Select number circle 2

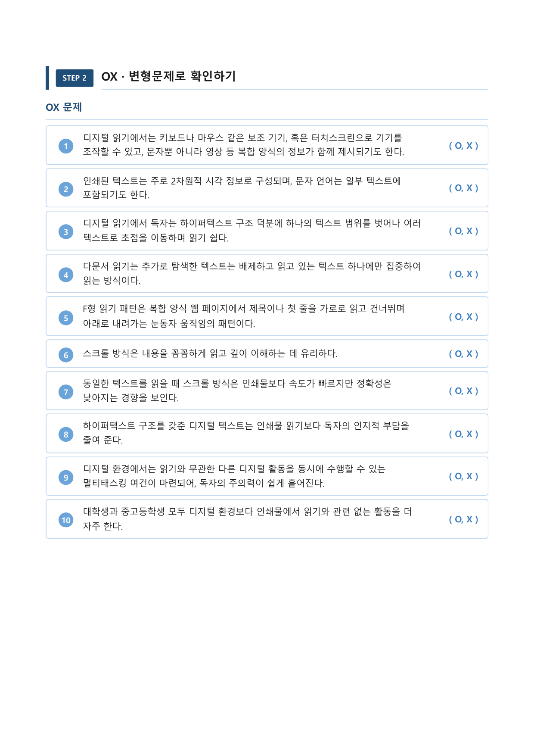pos(66,189)
